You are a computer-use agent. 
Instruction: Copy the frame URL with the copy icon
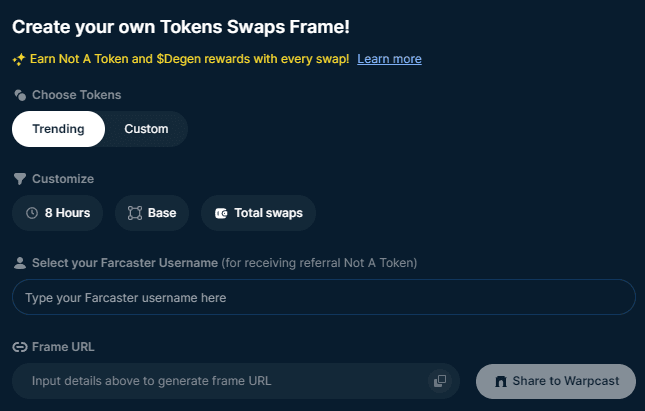(440, 381)
